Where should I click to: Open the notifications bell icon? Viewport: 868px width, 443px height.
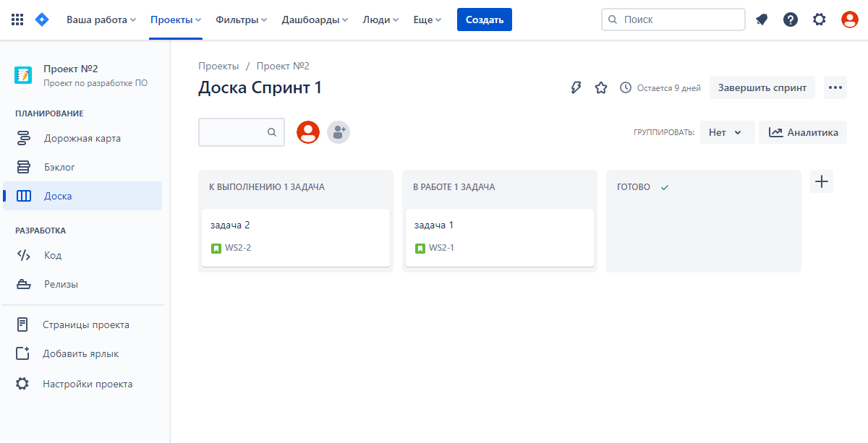click(762, 20)
